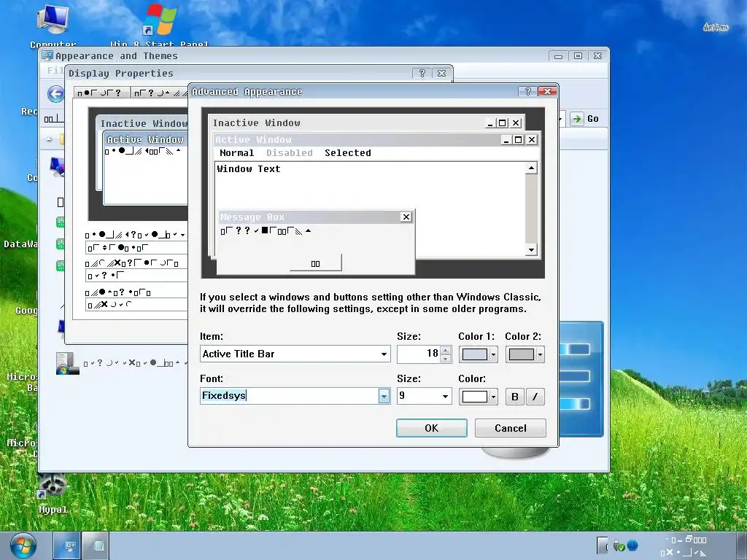Click the Inactive Window preview title bar

pos(367,122)
